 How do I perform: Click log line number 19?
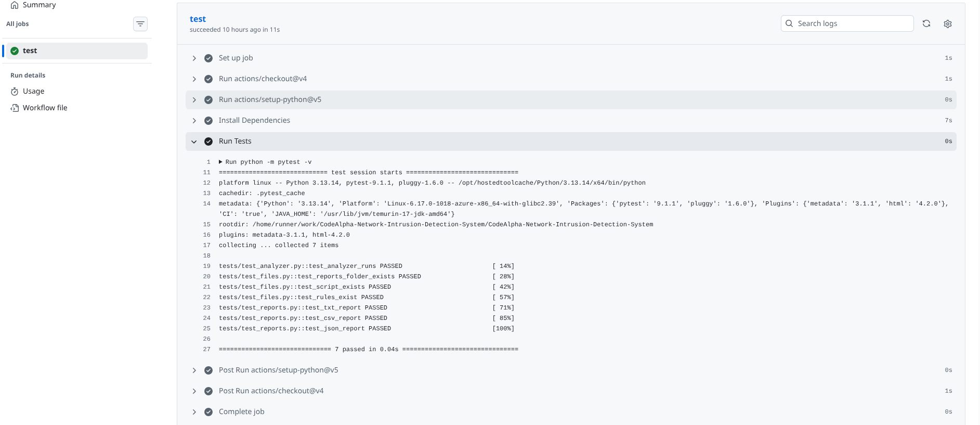click(207, 266)
